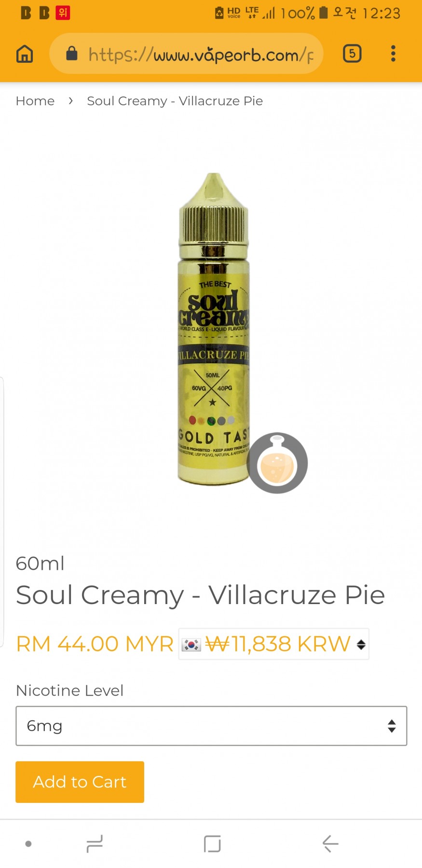Open the browser three-dot menu
This screenshot has width=422, height=868.
coord(393,53)
